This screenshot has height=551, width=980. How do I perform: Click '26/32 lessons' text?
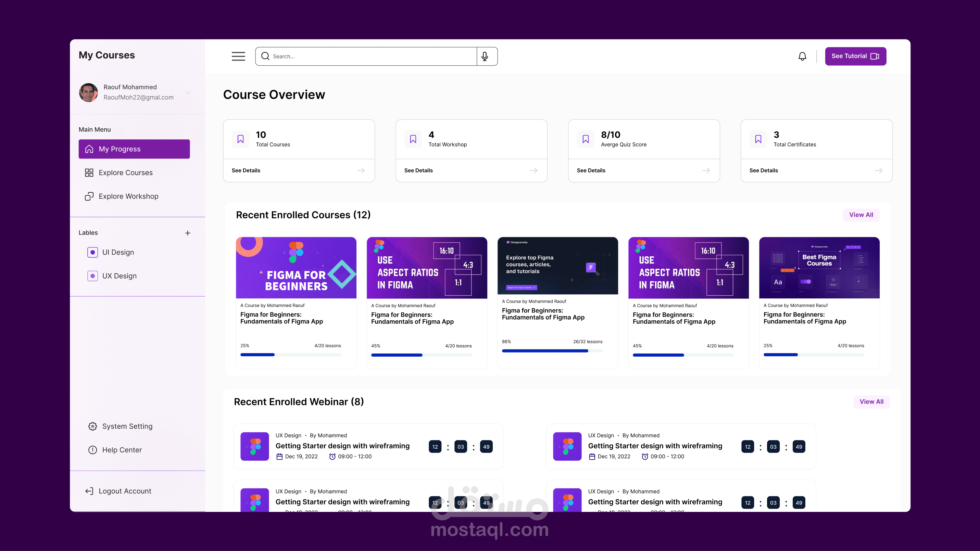click(x=588, y=342)
